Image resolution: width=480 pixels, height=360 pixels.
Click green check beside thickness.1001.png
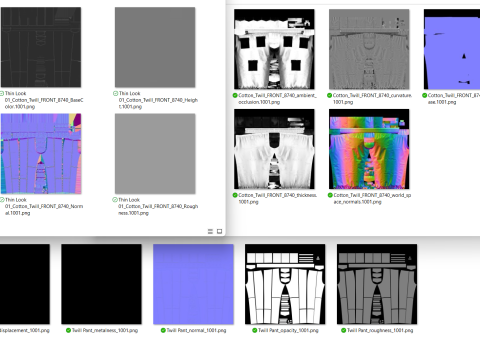pos(235,195)
